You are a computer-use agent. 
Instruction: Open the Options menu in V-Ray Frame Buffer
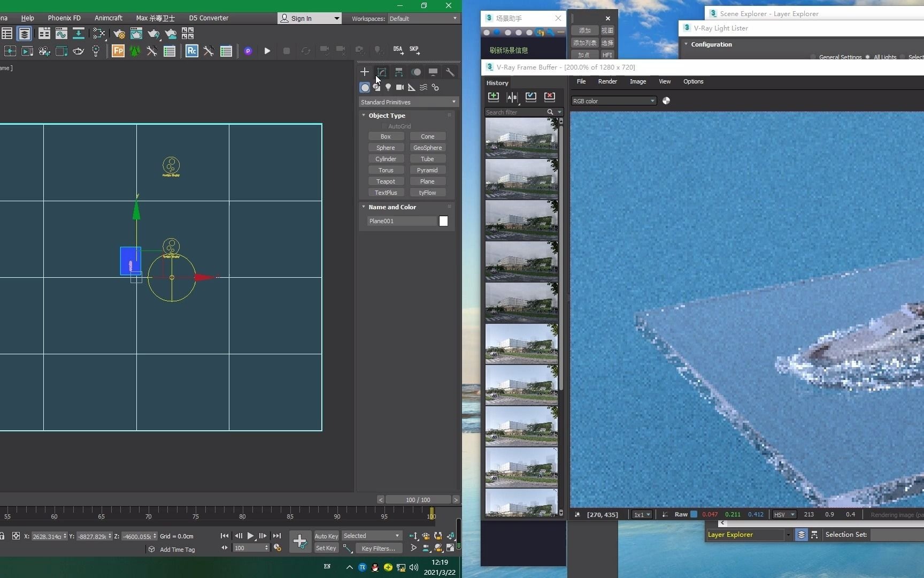coord(693,81)
